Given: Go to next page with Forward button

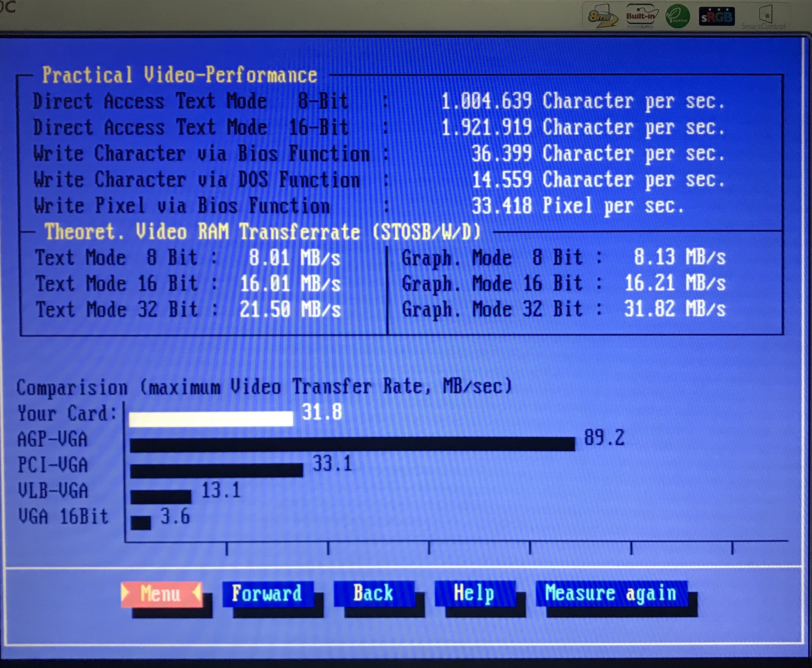Looking at the screenshot, I should pos(267,593).
